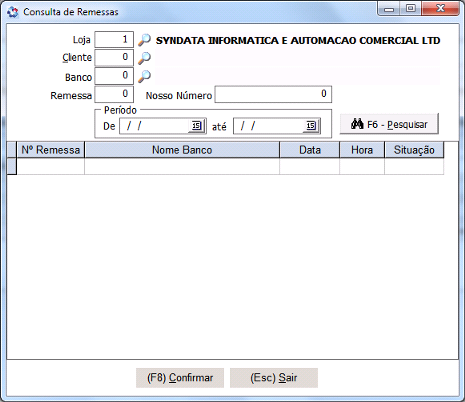Open the Cliente search magnifier
Image resolution: width=465 pixels, height=402 pixels.
tap(144, 58)
